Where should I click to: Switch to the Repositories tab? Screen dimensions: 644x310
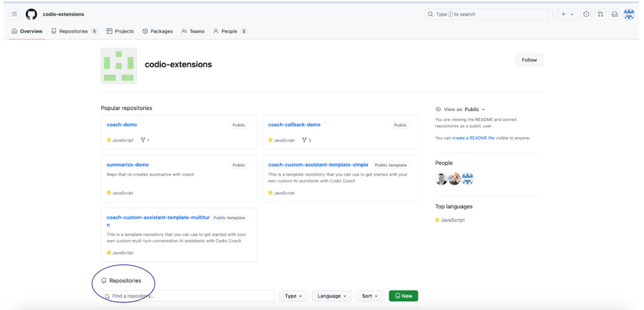point(74,31)
